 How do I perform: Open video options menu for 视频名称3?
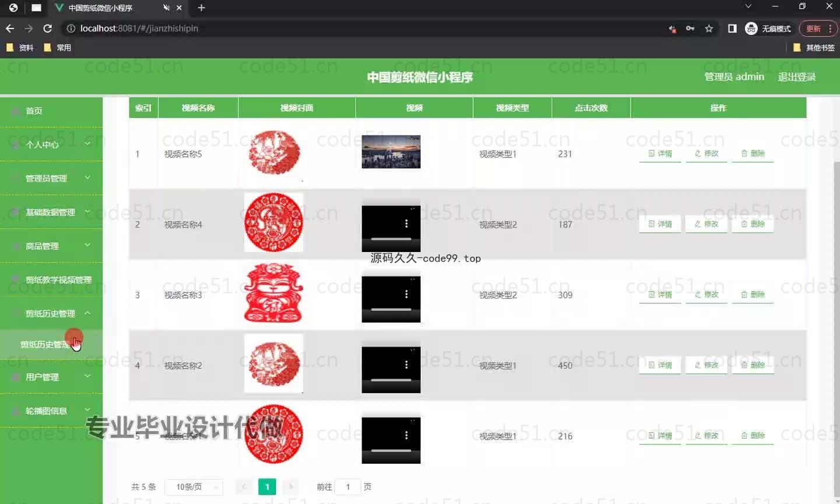[407, 294]
